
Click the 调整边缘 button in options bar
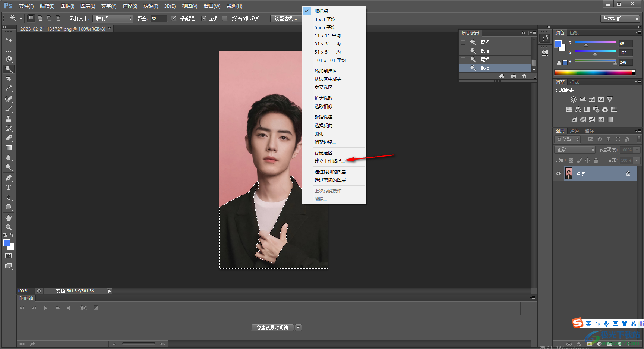(x=286, y=18)
